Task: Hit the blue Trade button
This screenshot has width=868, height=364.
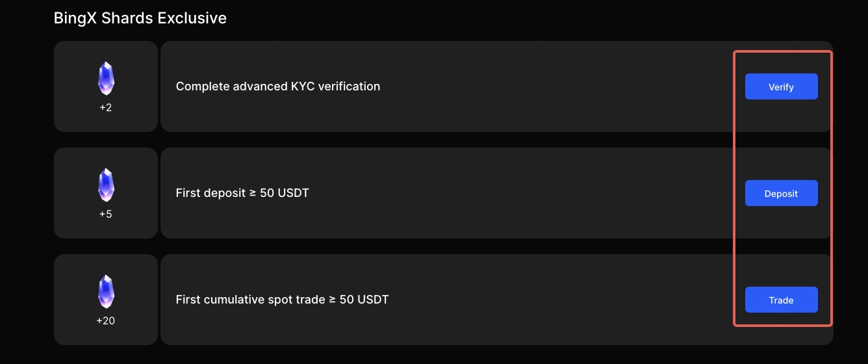Action: (781, 300)
